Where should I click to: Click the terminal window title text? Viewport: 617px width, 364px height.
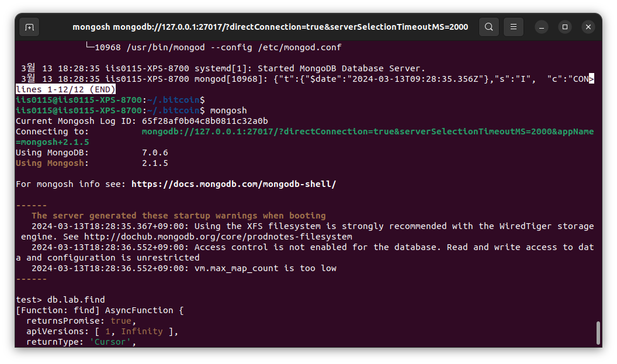pyautogui.click(x=271, y=27)
